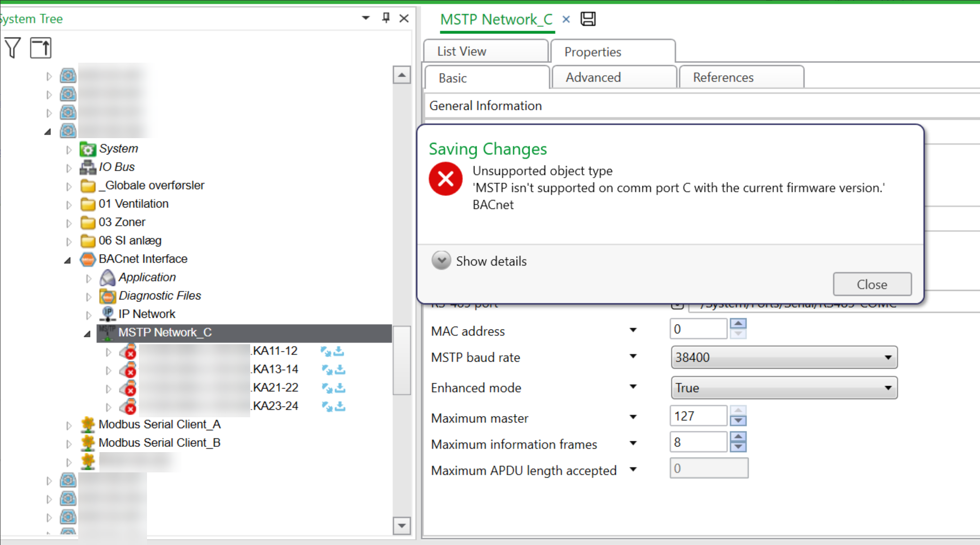Click the Maximum master input field
The image size is (980, 545).
pos(698,416)
